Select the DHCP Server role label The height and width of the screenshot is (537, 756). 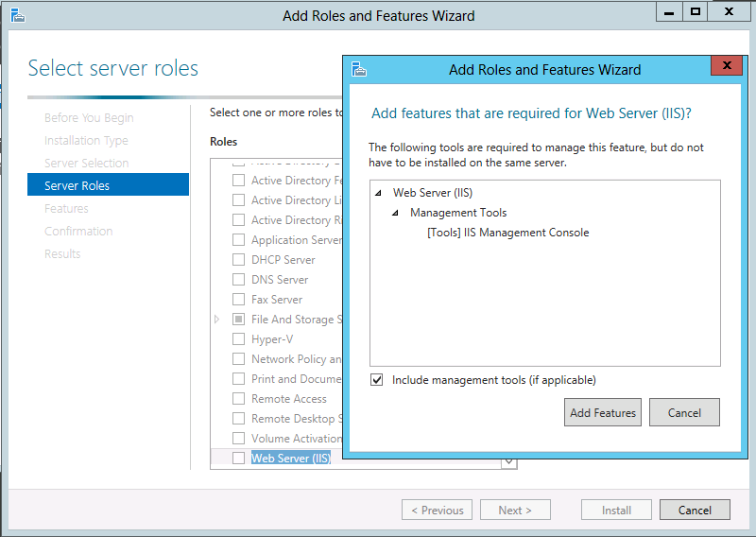tap(283, 260)
